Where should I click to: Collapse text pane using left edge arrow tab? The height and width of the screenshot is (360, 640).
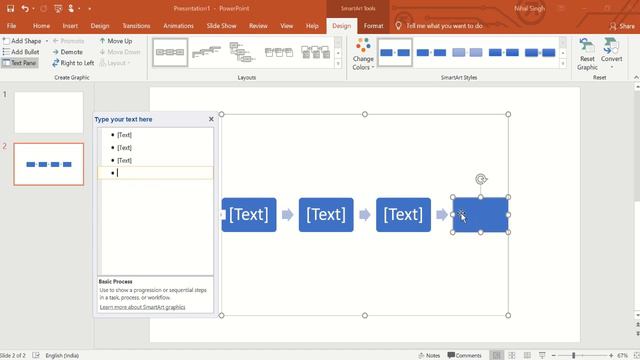tap(222, 215)
